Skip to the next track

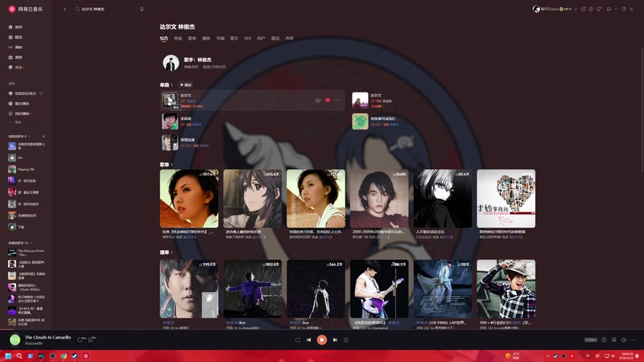[x=335, y=339]
